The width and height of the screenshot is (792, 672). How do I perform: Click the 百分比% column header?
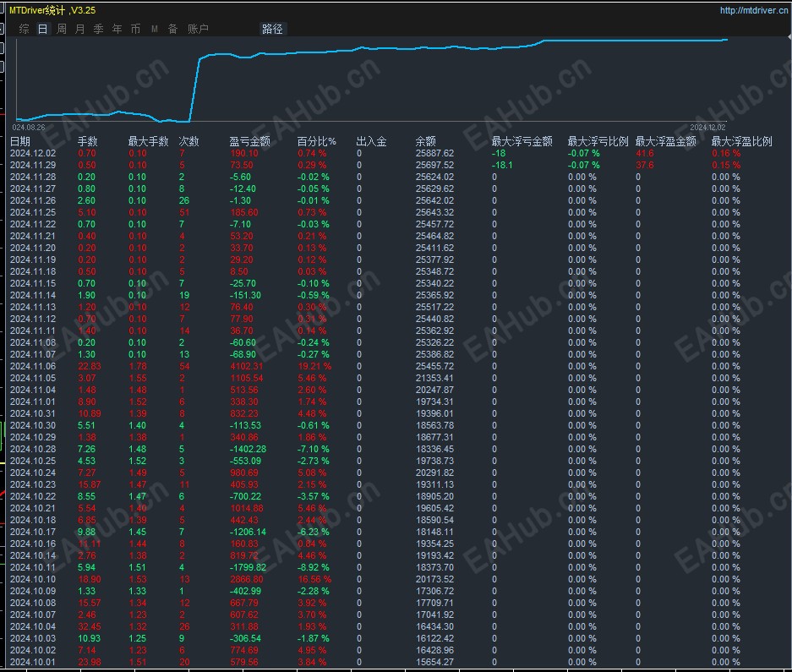[x=317, y=141]
